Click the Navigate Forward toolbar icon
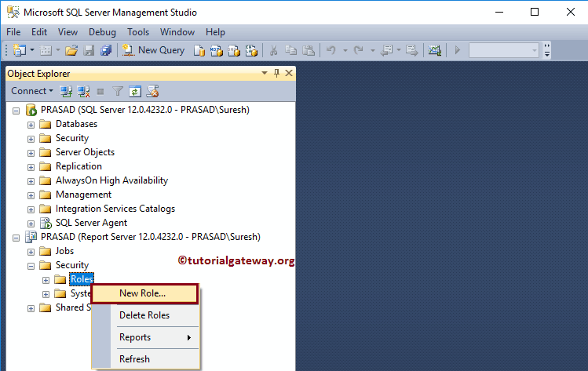 tap(411, 50)
